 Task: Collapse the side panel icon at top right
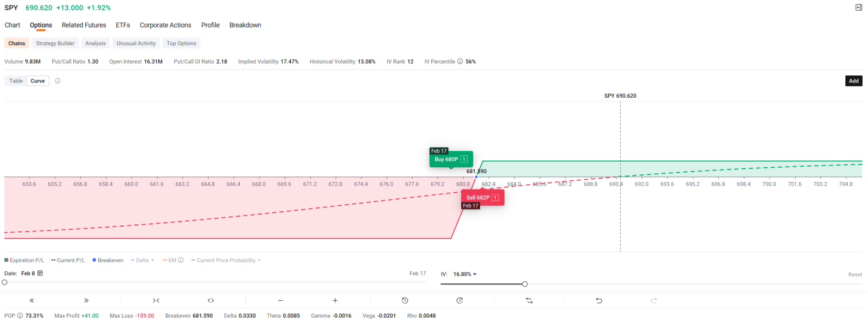(859, 8)
